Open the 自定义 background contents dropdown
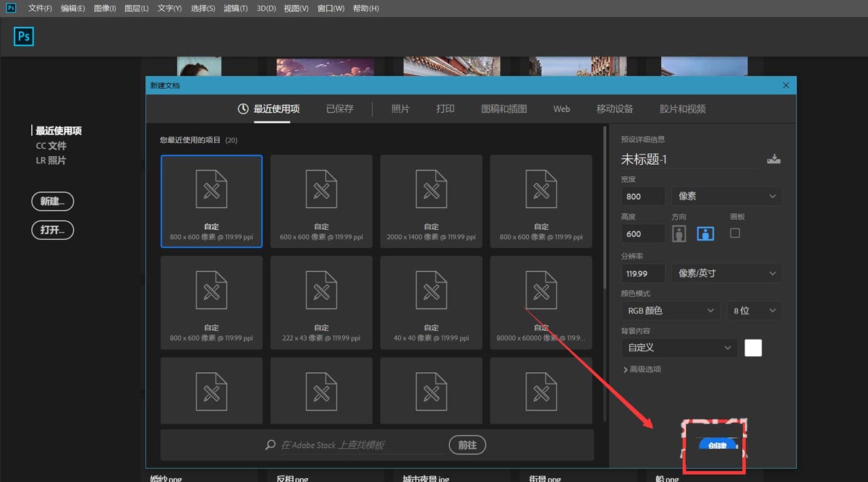This screenshot has width=868, height=482. point(679,348)
